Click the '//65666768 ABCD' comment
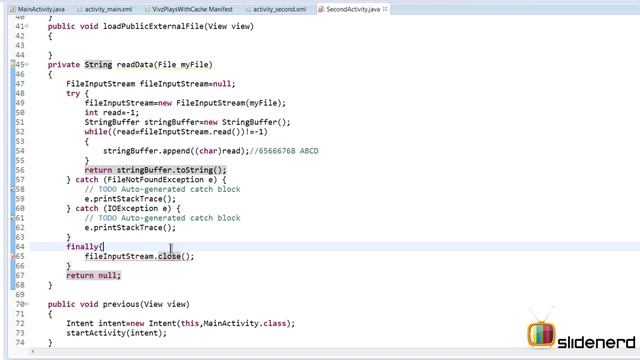The width and height of the screenshot is (640, 360). click(x=284, y=151)
